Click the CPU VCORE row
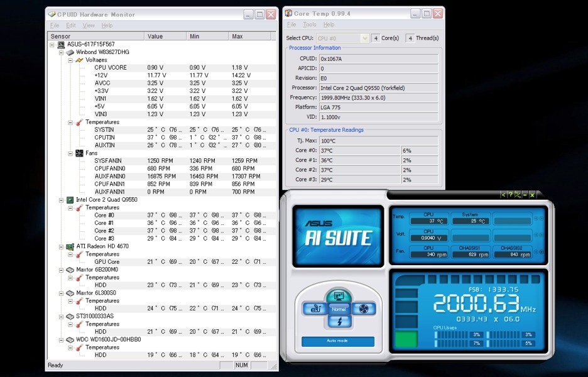 (x=185, y=67)
